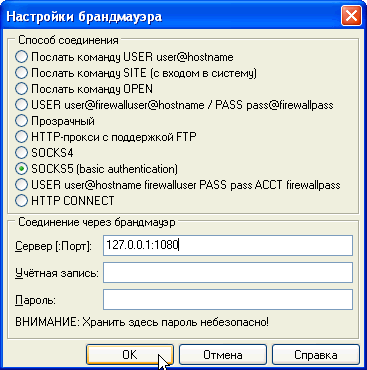Confirm settings with the OK button

tap(130, 355)
